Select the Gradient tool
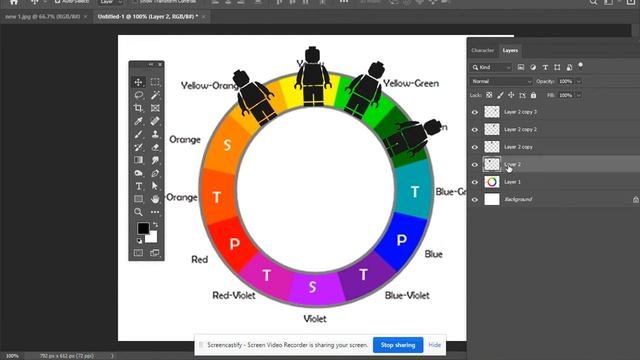The image size is (640, 360). pyautogui.click(x=138, y=160)
